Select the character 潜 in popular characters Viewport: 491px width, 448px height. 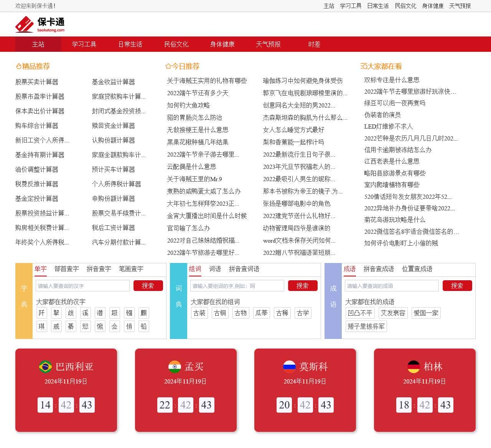(100, 312)
